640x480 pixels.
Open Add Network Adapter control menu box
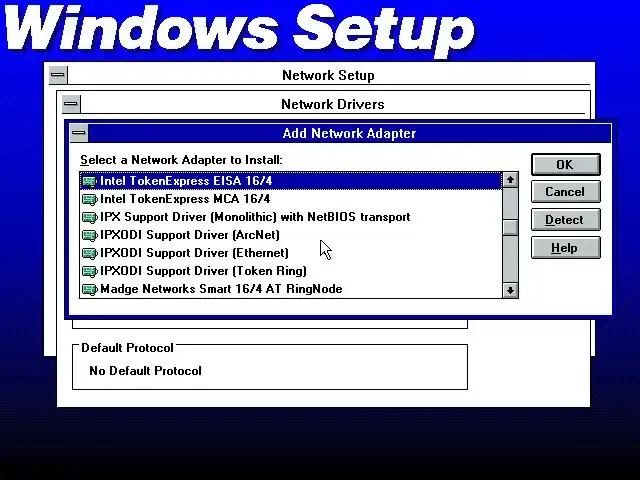[79, 133]
